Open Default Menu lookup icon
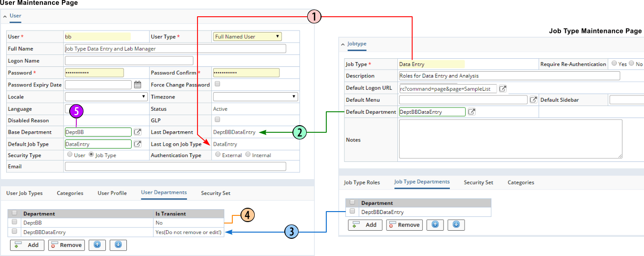Screen dimensions: 644x256 pyautogui.click(x=533, y=100)
